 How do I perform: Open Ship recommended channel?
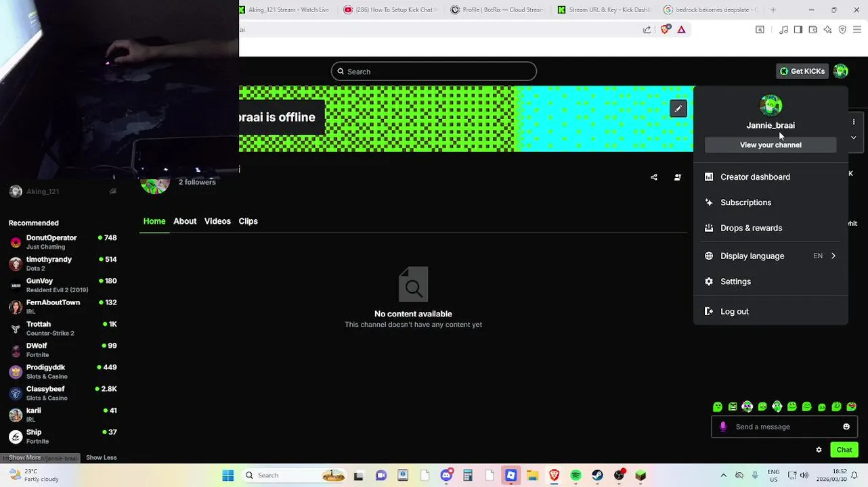point(62,437)
